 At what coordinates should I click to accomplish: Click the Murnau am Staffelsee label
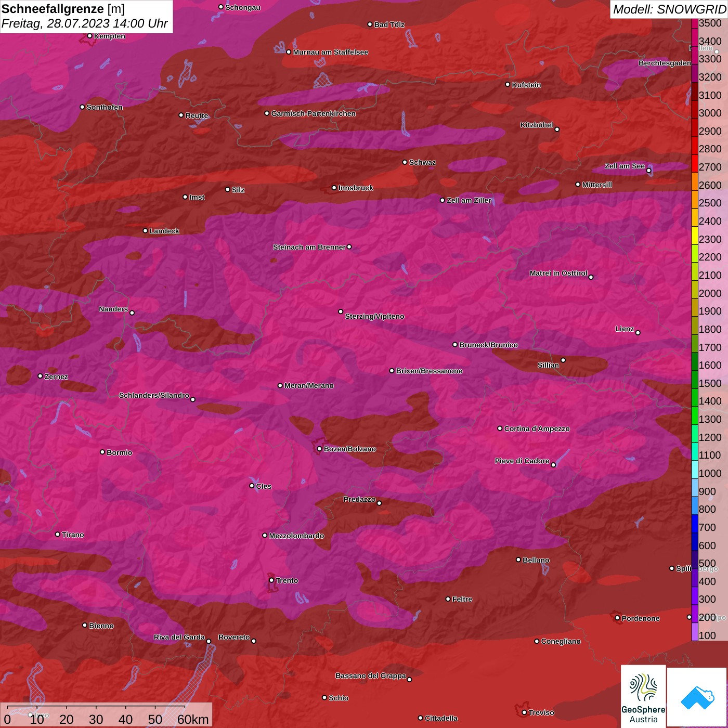331,52
